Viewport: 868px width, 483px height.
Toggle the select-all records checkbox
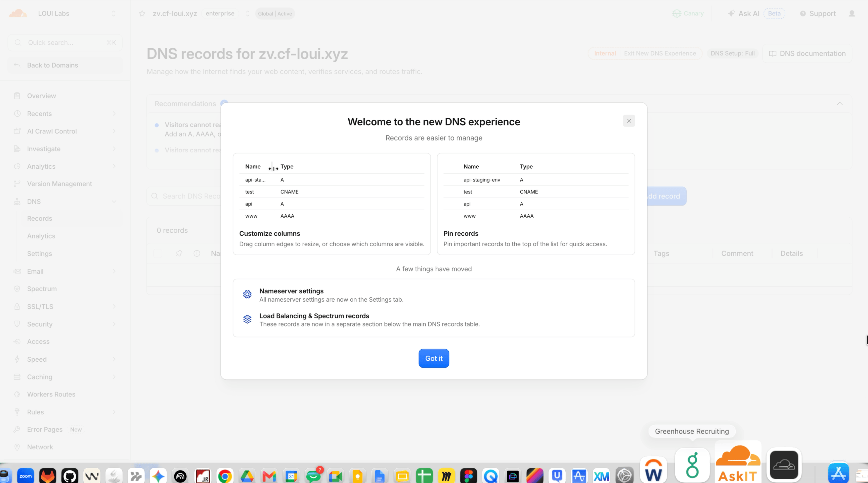(x=158, y=254)
